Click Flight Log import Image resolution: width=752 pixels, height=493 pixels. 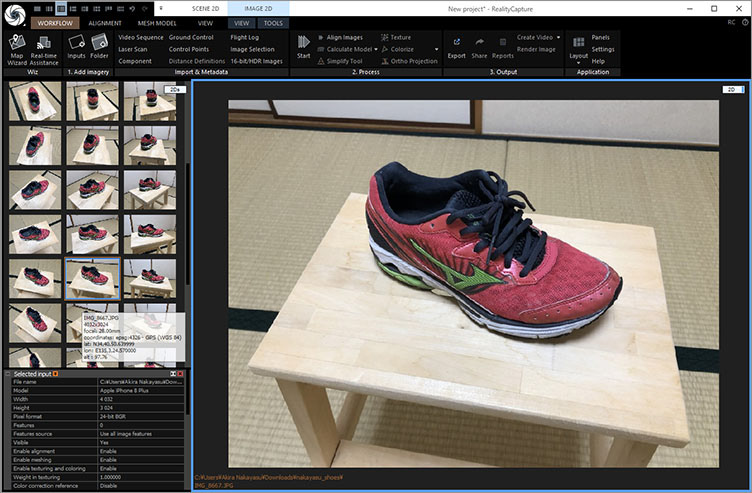244,37
